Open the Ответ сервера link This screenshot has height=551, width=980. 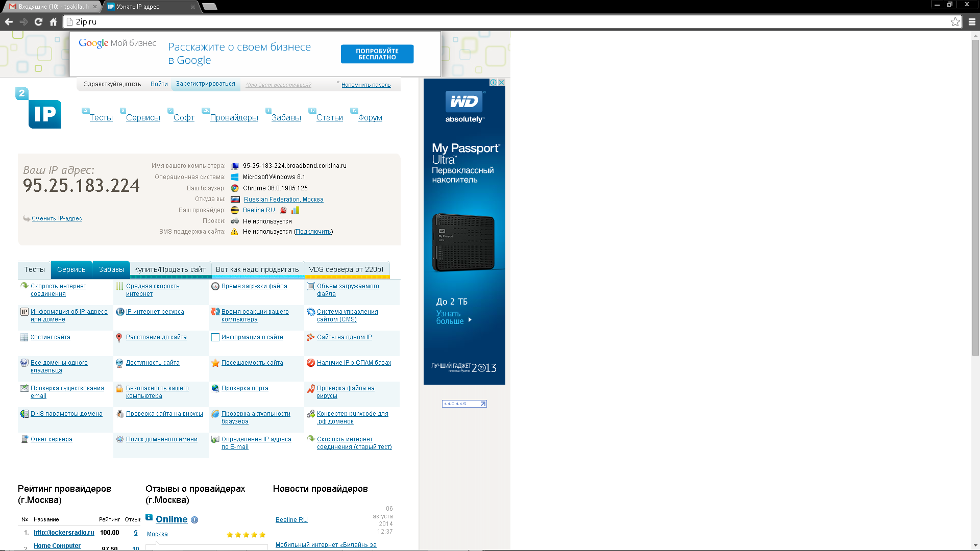pyautogui.click(x=51, y=439)
